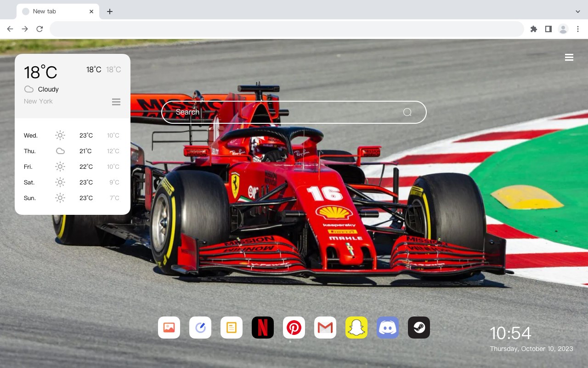
Task: Select the New tab browser tab
Action: tap(58, 11)
